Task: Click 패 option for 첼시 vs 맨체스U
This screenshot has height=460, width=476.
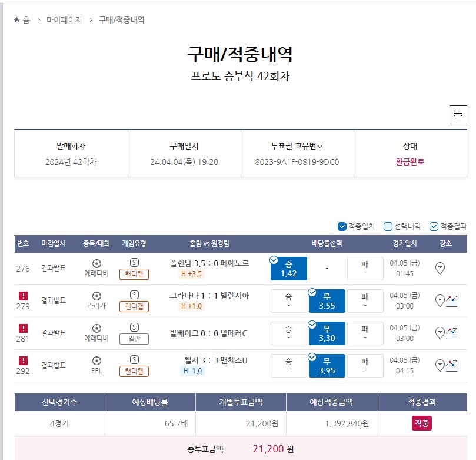Action: pyautogui.click(x=365, y=366)
